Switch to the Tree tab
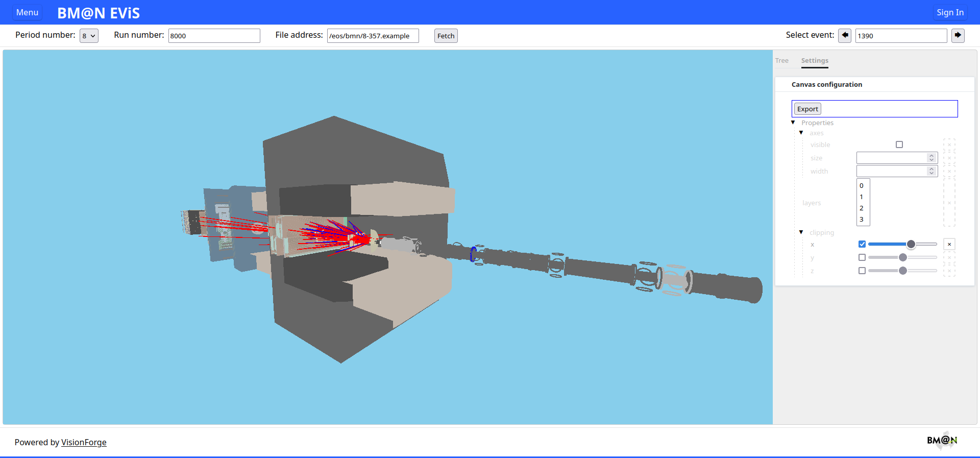The image size is (980, 458). coord(781,61)
